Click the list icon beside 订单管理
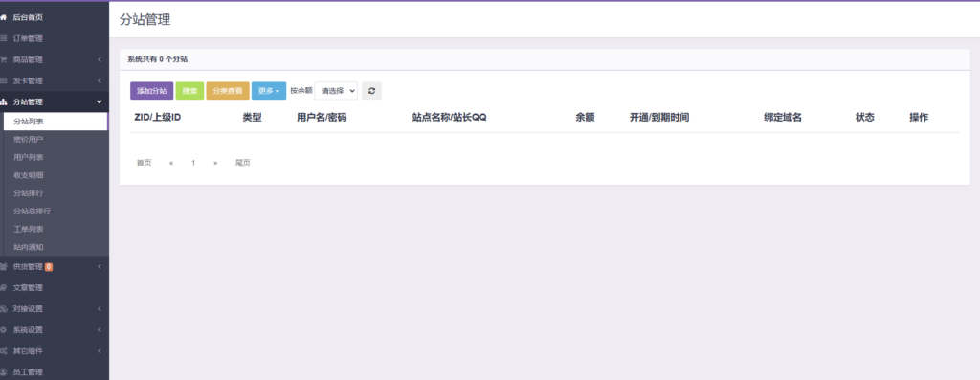The width and height of the screenshot is (980, 380). pos(3,38)
